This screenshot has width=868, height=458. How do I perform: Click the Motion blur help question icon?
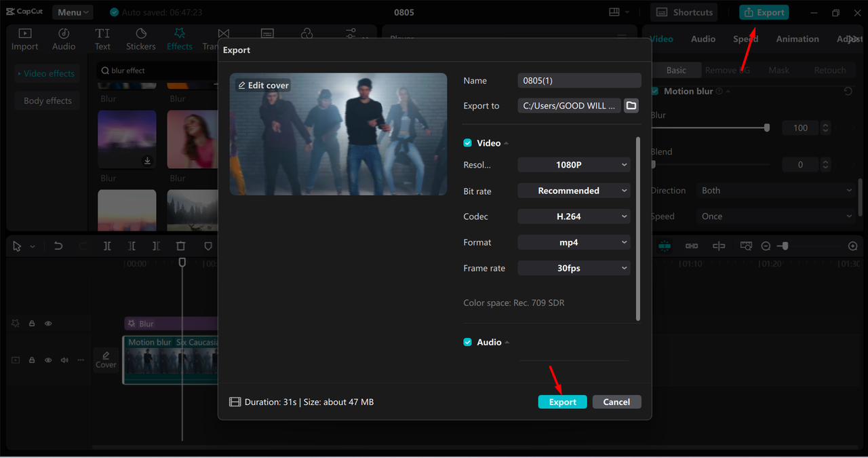pos(719,91)
